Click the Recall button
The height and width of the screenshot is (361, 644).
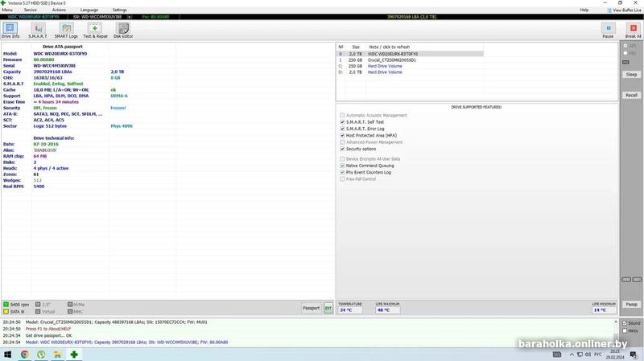pos(631,95)
